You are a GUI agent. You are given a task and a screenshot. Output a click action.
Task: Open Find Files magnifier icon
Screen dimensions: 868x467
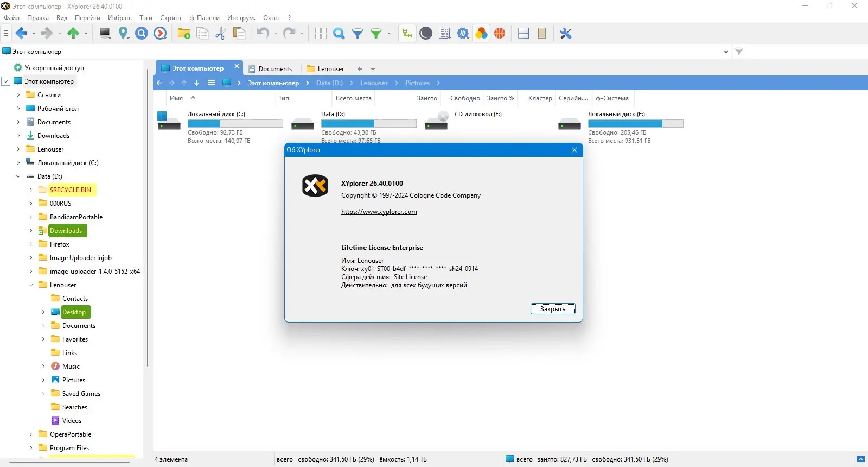339,34
